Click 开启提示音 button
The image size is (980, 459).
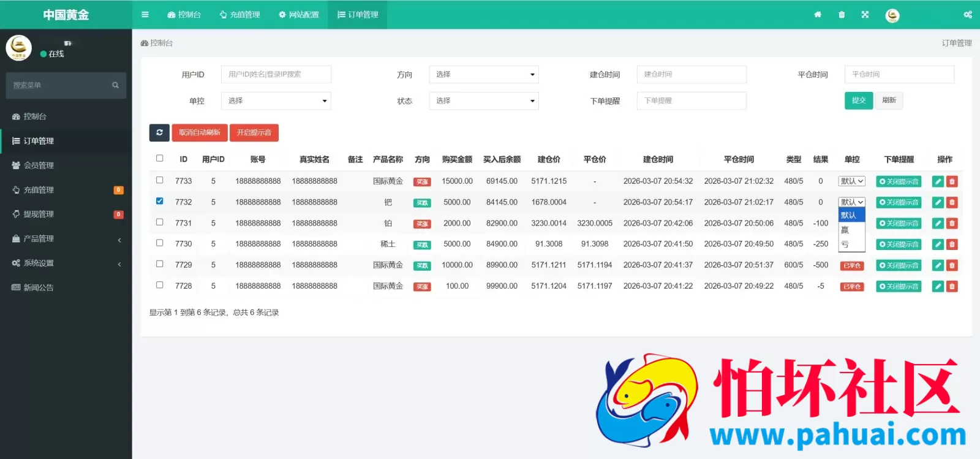pos(254,132)
